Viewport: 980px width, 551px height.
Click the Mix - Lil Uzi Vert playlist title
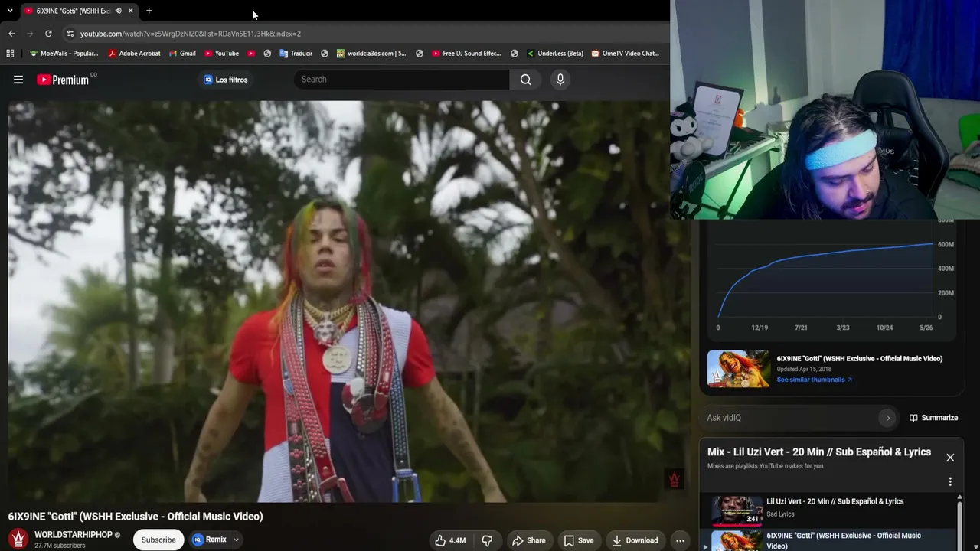(819, 452)
